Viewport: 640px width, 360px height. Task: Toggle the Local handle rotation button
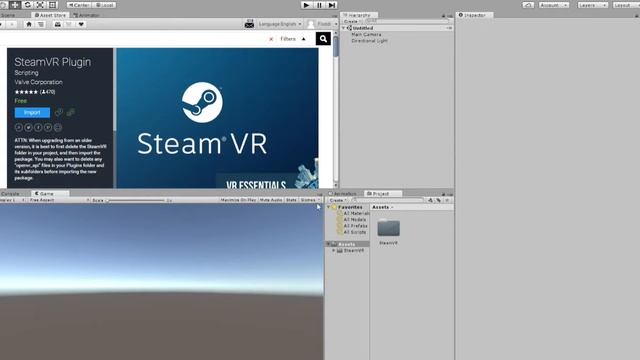[104, 5]
